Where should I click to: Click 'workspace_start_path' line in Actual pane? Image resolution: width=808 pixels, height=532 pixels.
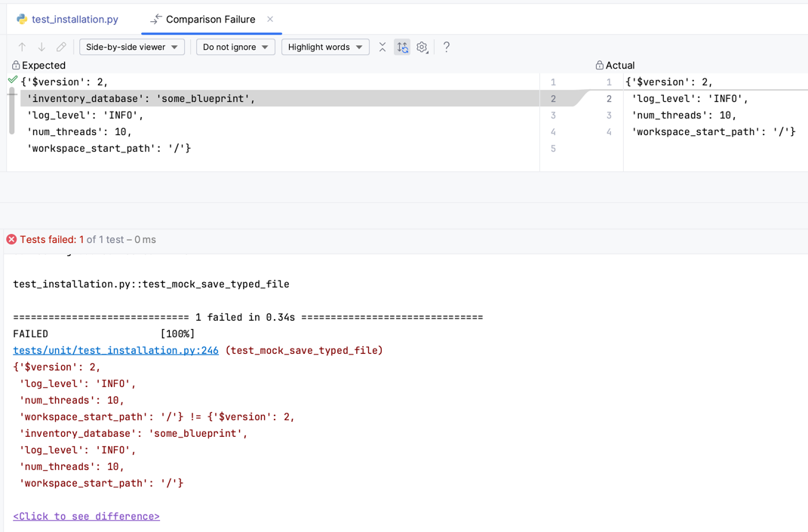(x=713, y=131)
